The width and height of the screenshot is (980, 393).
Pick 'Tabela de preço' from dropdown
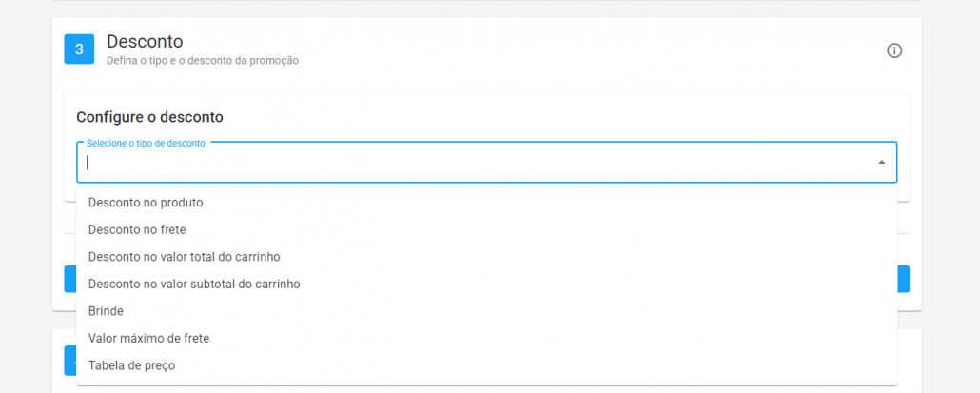[131, 365]
